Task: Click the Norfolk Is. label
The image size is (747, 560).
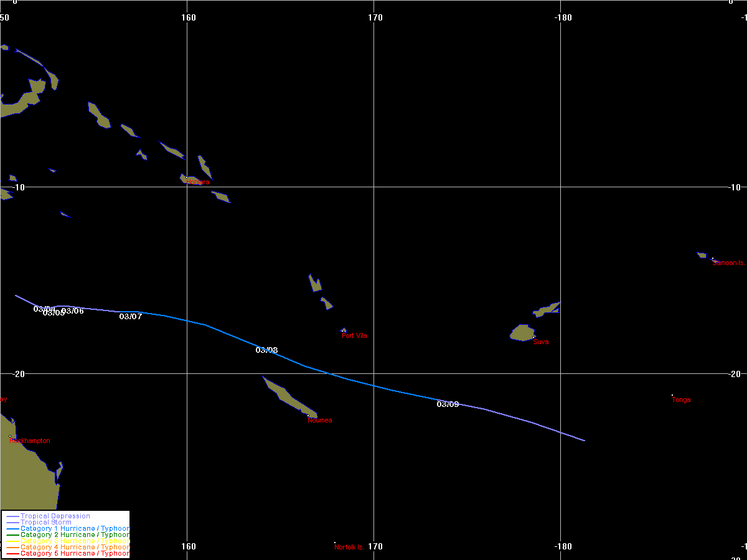Action: (349, 548)
